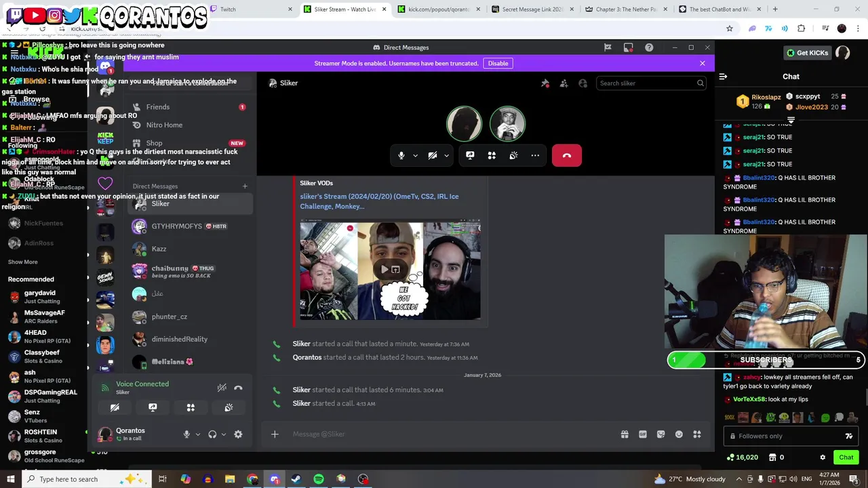Image resolution: width=868 pixels, height=488 pixels.
Task: Open Discord inbox icon in title bar
Action: click(x=629, y=47)
